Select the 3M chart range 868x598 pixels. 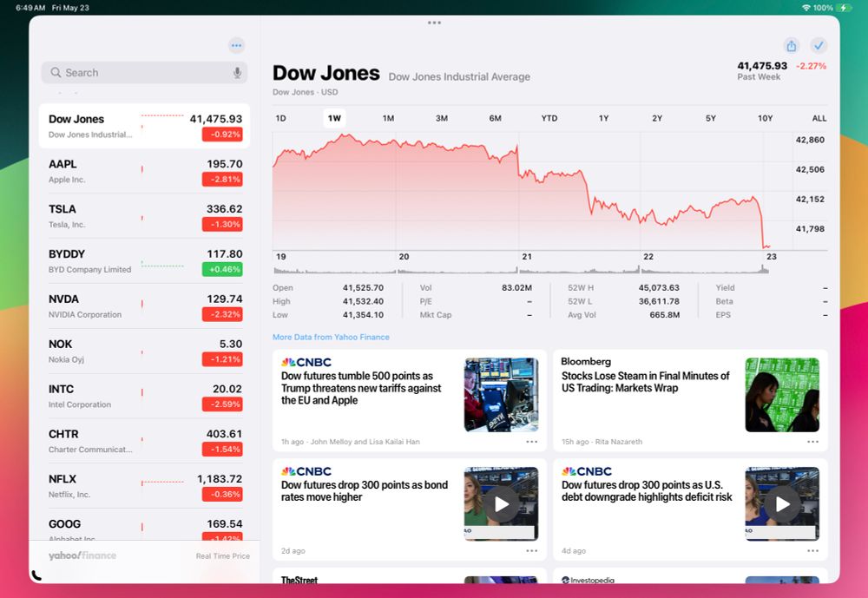tap(442, 118)
